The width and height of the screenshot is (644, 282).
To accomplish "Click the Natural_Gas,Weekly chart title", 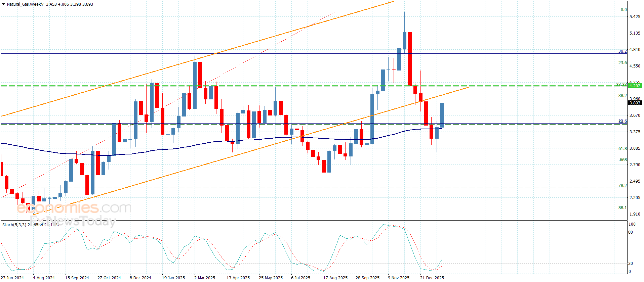I will tap(25, 4).
